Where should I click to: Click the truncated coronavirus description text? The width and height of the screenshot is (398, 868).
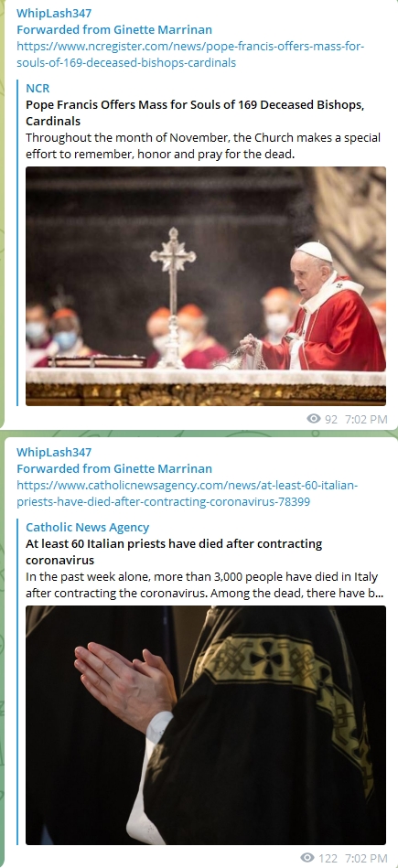coord(204,585)
